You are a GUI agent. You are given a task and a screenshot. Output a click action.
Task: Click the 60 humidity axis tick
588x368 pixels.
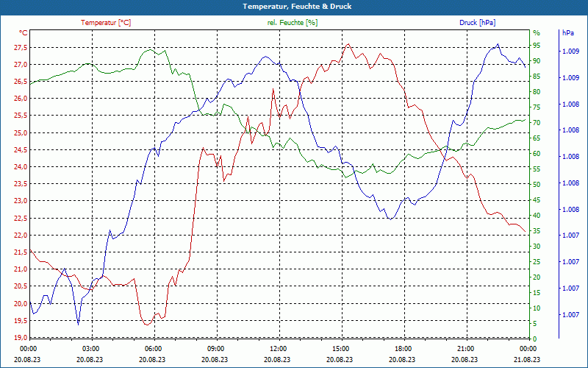pyautogui.click(x=537, y=154)
